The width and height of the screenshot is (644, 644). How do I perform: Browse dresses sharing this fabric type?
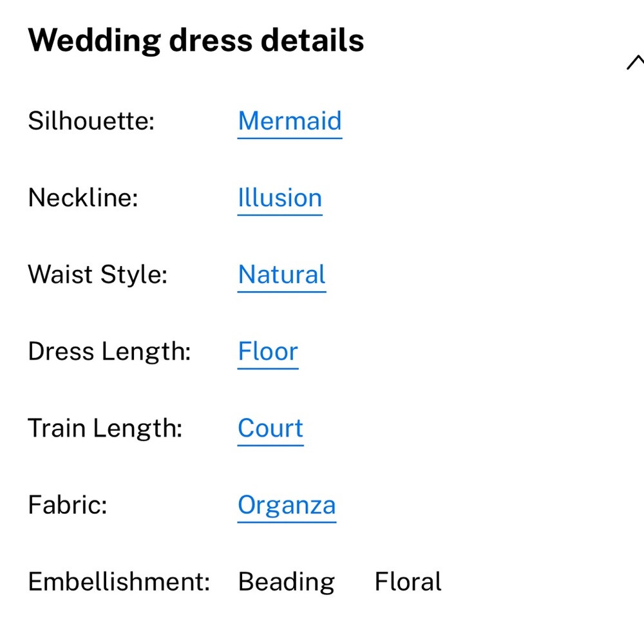coord(287,505)
